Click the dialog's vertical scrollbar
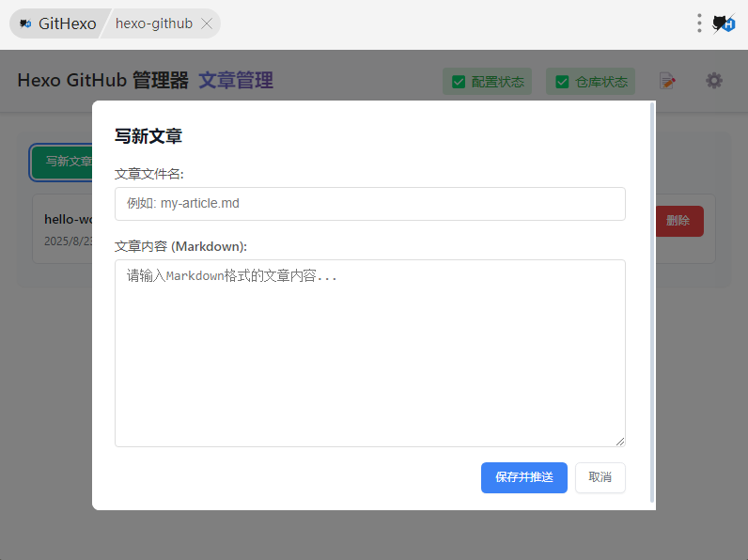748x560 pixels. tap(652, 303)
